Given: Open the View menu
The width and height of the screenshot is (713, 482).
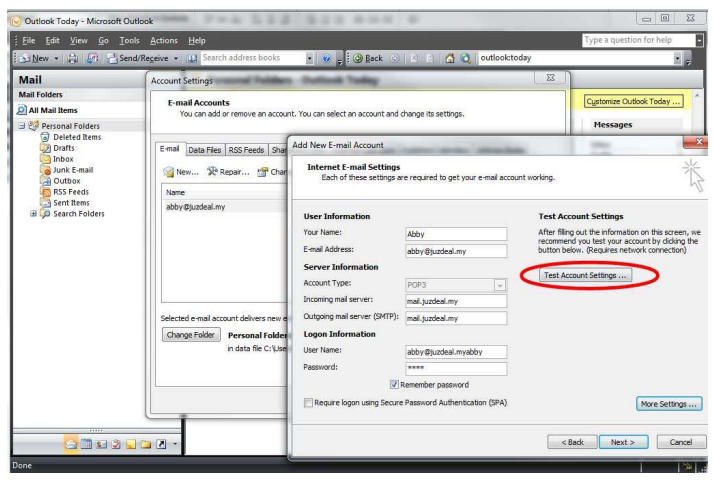Looking at the screenshot, I should (79, 40).
